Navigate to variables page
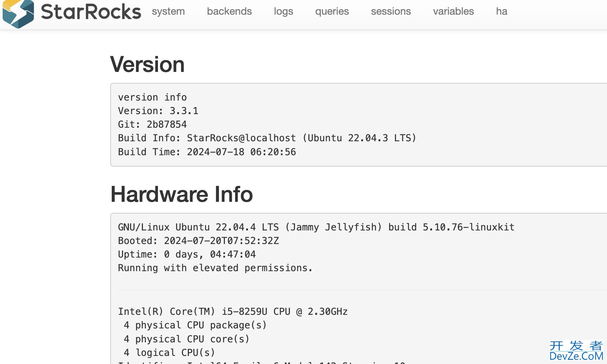Image resolution: width=607 pixels, height=364 pixels. (x=453, y=11)
